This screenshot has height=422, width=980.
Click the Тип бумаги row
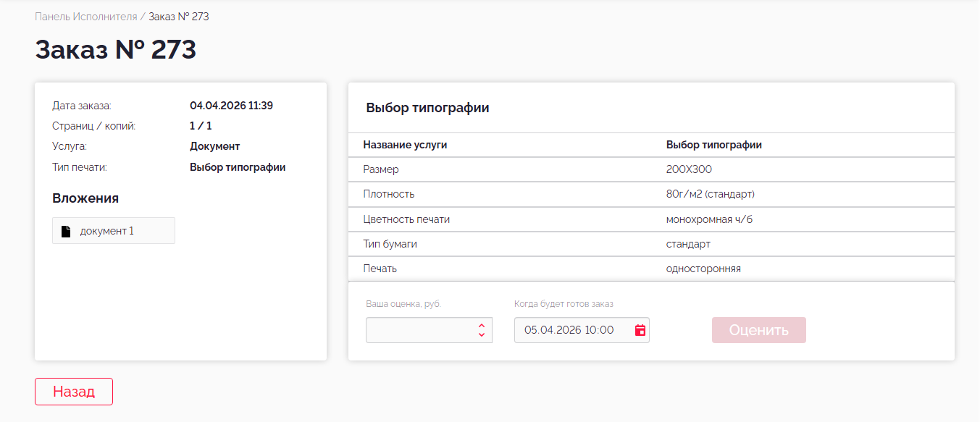(x=651, y=244)
